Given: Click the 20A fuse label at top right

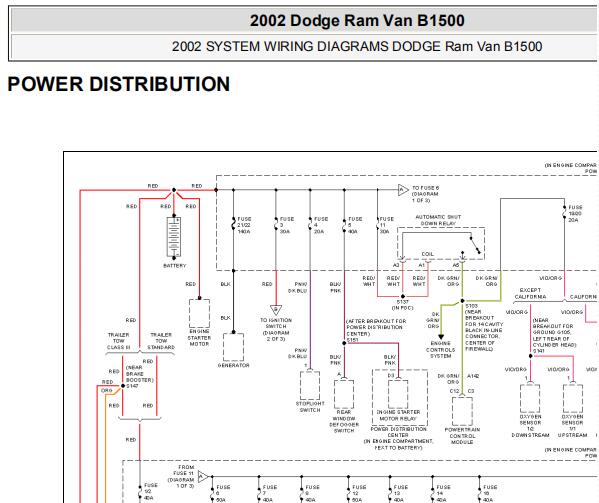Looking at the screenshot, I should click(x=575, y=213).
